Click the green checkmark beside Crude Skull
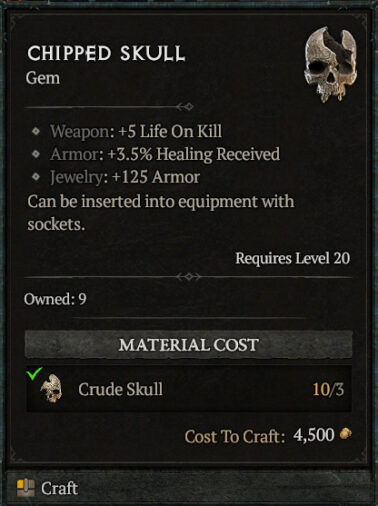Image resolution: width=378 pixels, height=506 pixels. click(x=35, y=373)
